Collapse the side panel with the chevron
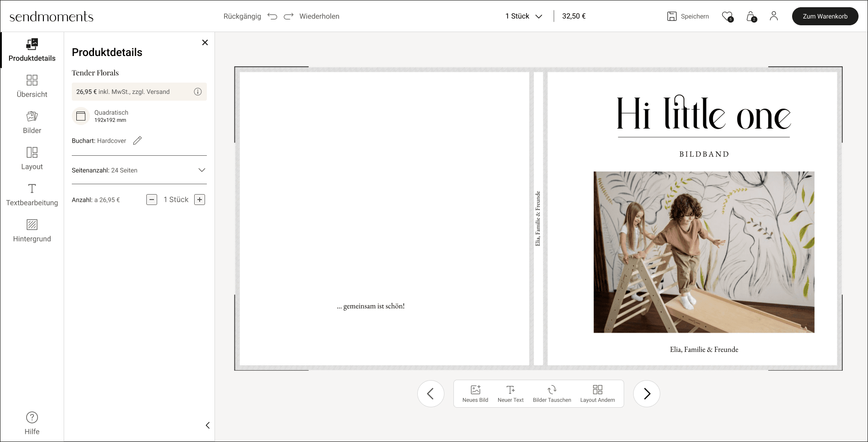Screen dimensions: 868x442 point(208,425)
